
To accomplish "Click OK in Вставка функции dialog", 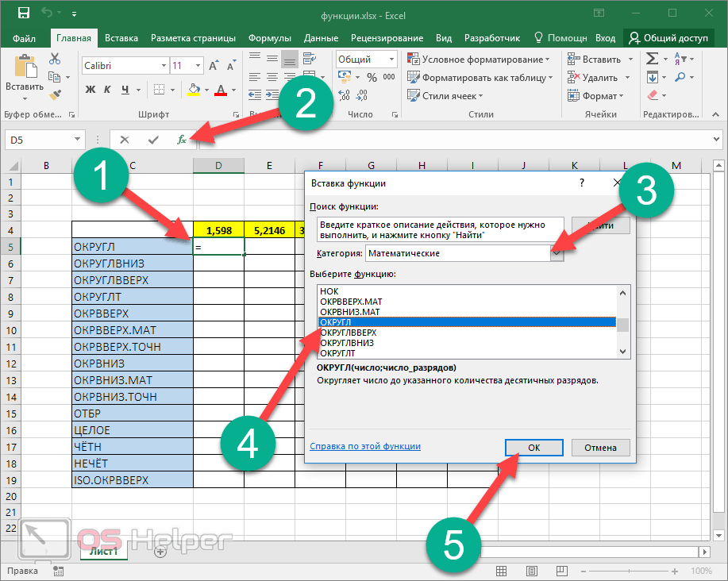I will (x=534, y=448).
